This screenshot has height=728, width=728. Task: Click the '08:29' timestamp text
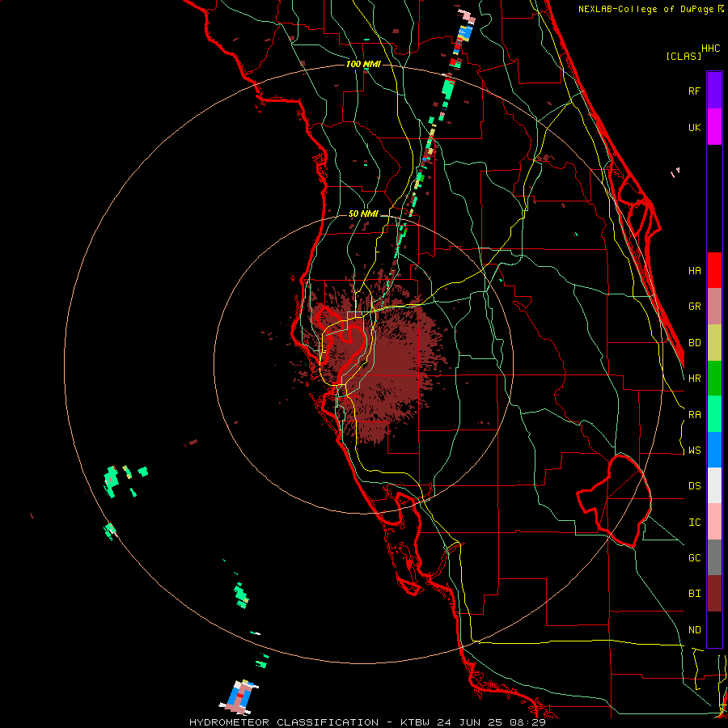pos(528,722)
